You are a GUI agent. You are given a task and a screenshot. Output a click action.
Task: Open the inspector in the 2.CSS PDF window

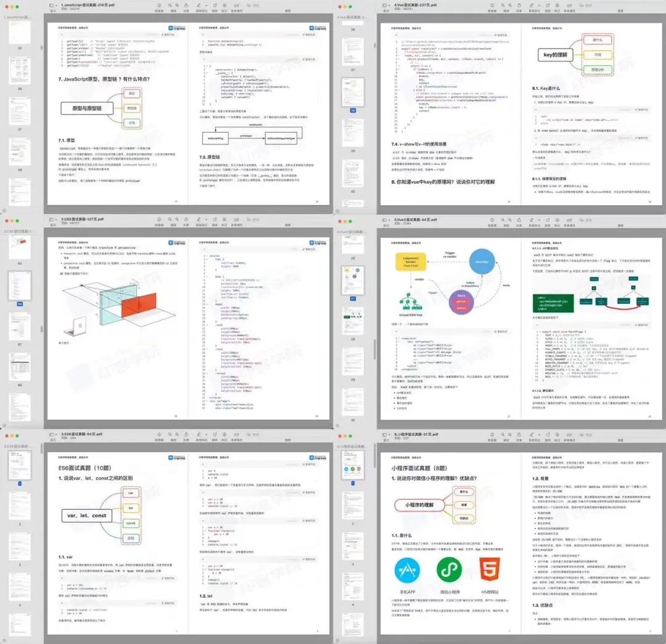[159, 220]
